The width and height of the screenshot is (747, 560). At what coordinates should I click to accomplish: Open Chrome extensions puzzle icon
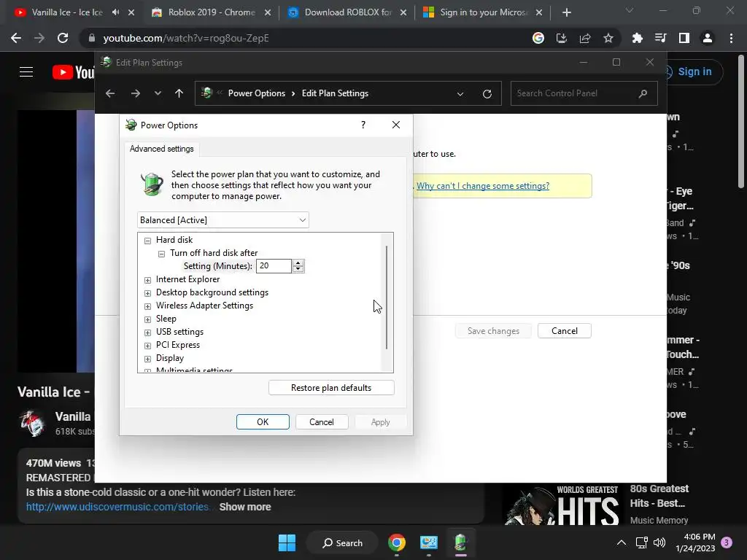[x=637, y=38]
